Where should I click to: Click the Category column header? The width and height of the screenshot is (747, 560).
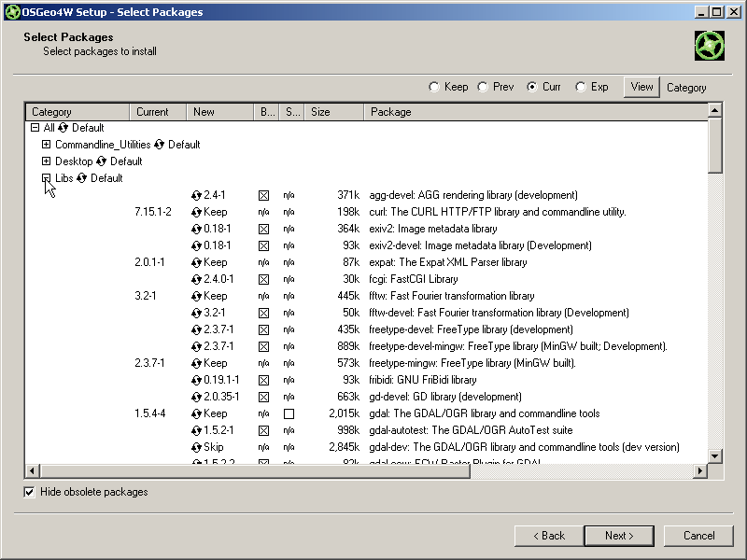tap(78, 112)
